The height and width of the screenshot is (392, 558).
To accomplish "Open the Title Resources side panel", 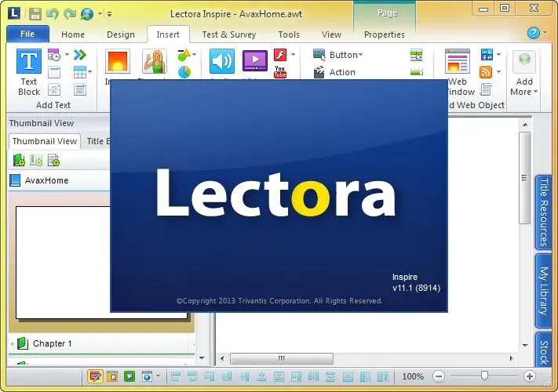I will [543, 212].
